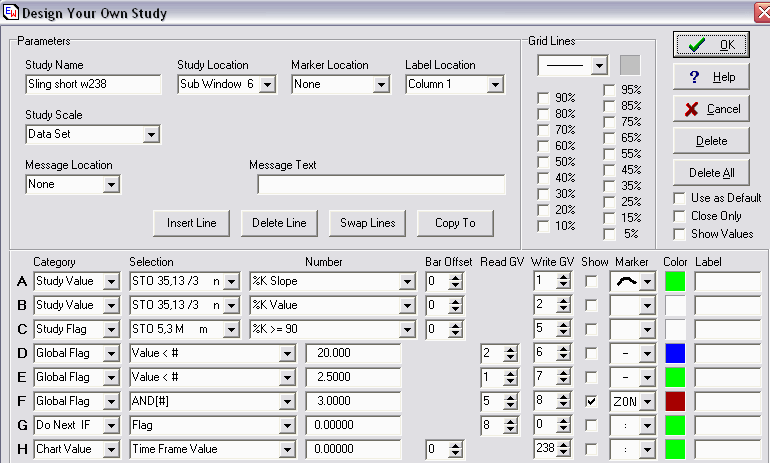Toggle the Close Only checkbox
770x463 pixels.
pyautogui.click(x=680, y=217)
